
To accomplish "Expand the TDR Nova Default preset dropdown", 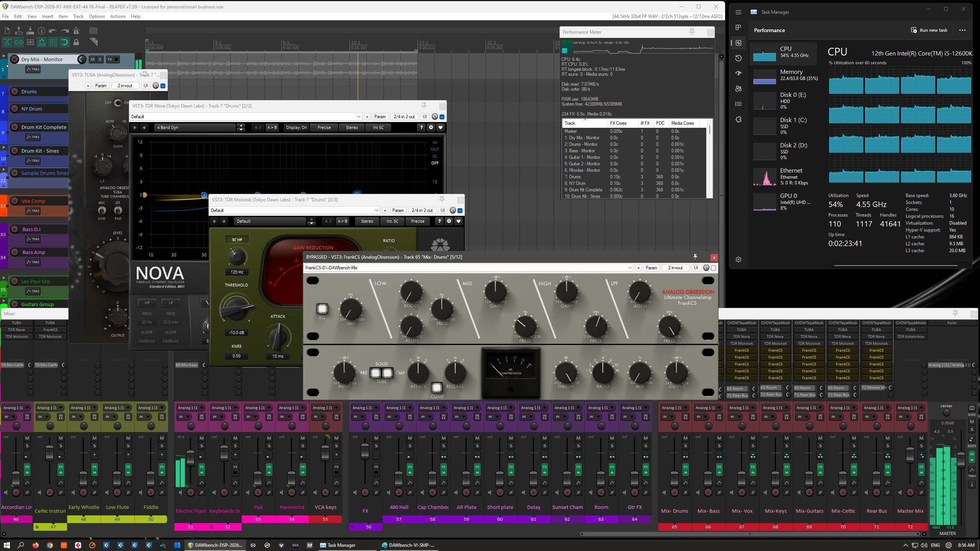I will 358,117.
